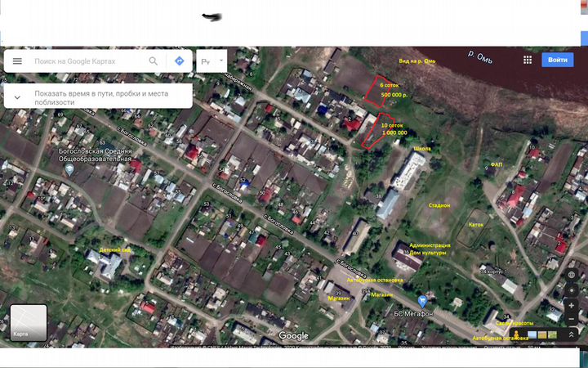Switch to Карта map layer
Viewport: 588px width, 368px height.
(x=28, y=323)
